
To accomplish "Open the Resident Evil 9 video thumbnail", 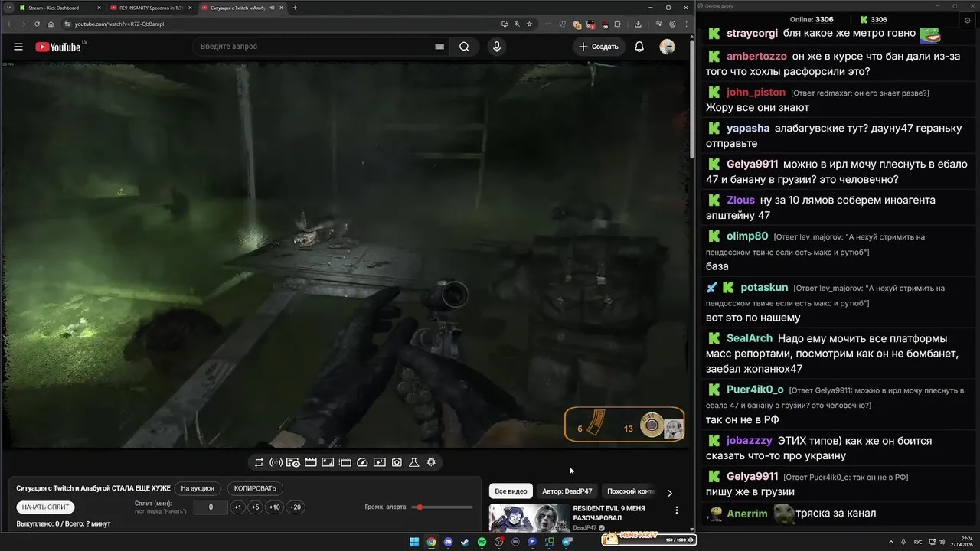I will (529, 517).
